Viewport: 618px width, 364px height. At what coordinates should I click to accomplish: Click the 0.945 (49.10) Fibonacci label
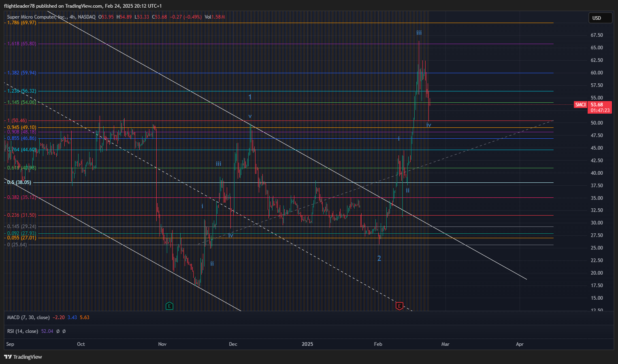[x=22, y=127]
